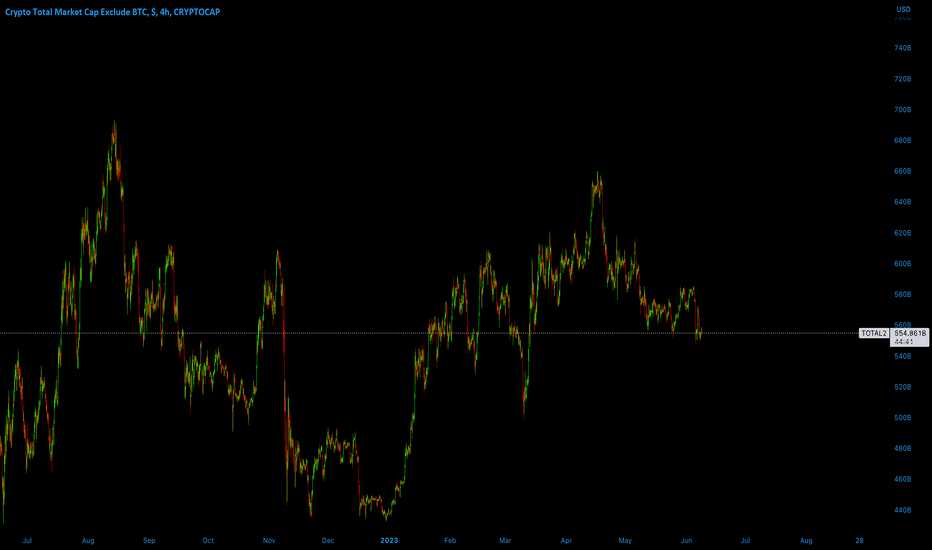This screenshot has height=550, width=932.
Task: Click the 720B price axis label
Action: click(902, 79)
